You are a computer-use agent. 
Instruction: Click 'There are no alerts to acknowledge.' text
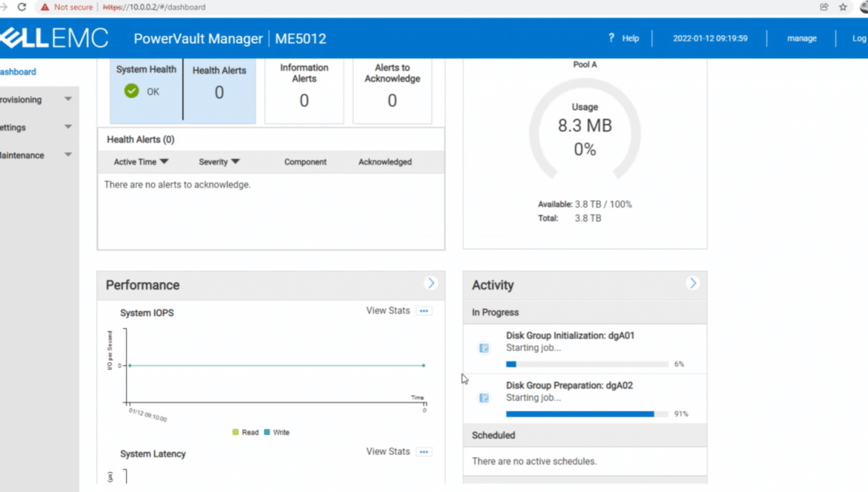177,184
